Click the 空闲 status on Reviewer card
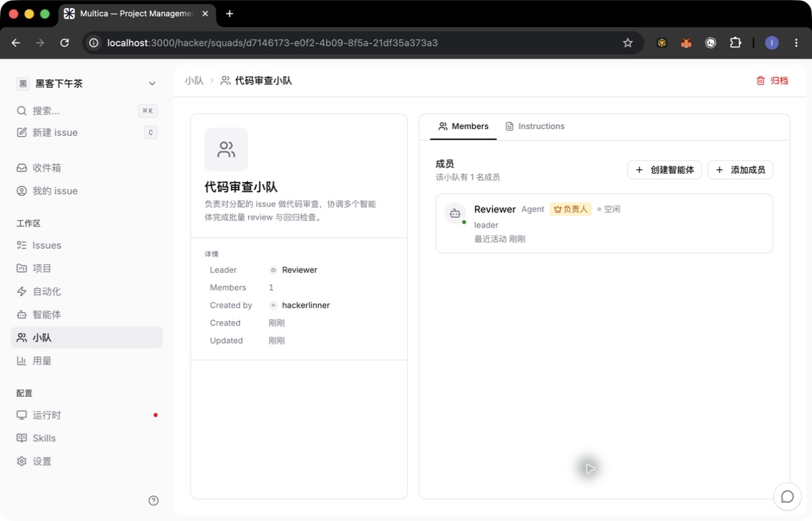Viewport: 812px width, 521px height. click(x=608, y=209)
